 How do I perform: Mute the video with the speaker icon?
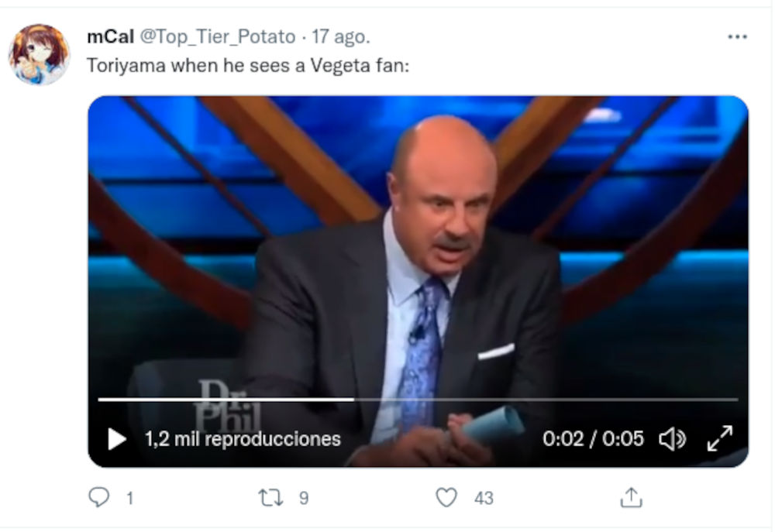click(x=672, y=439)
